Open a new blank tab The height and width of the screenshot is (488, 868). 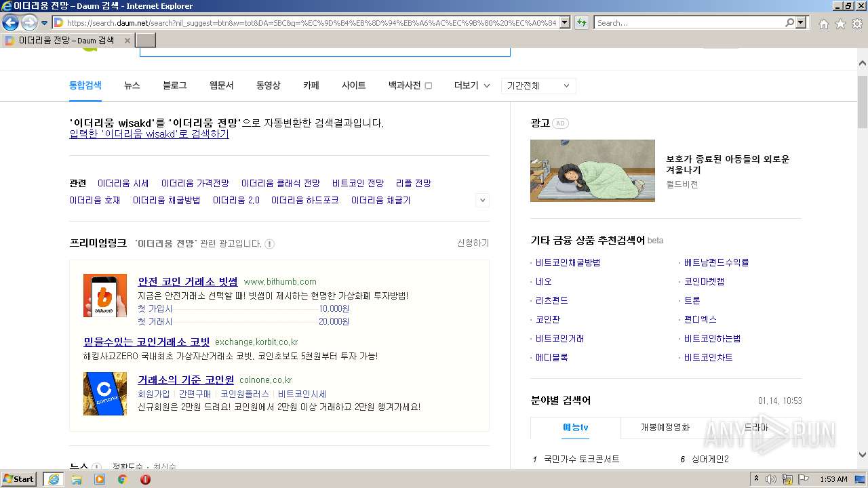[x=146, y=41]
